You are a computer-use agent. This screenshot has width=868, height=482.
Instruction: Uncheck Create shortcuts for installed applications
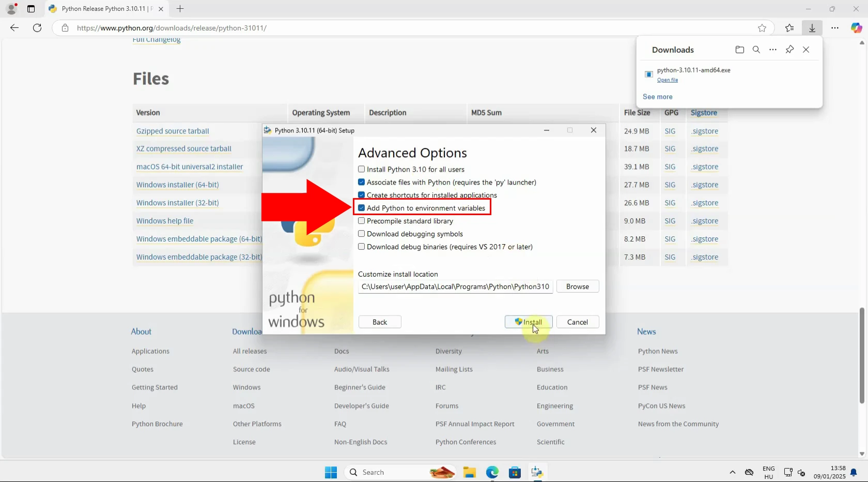[x=362, y=195]
